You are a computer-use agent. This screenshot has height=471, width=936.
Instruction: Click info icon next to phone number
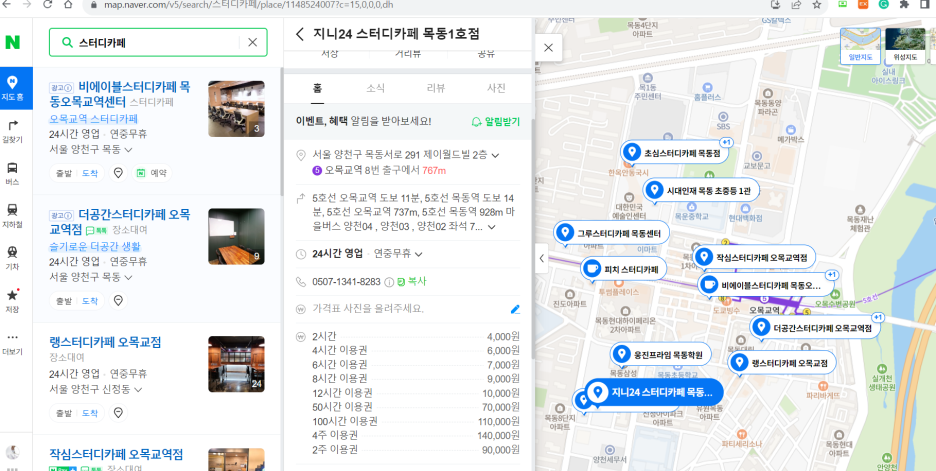pyautogui.click(x=389, y=282)
